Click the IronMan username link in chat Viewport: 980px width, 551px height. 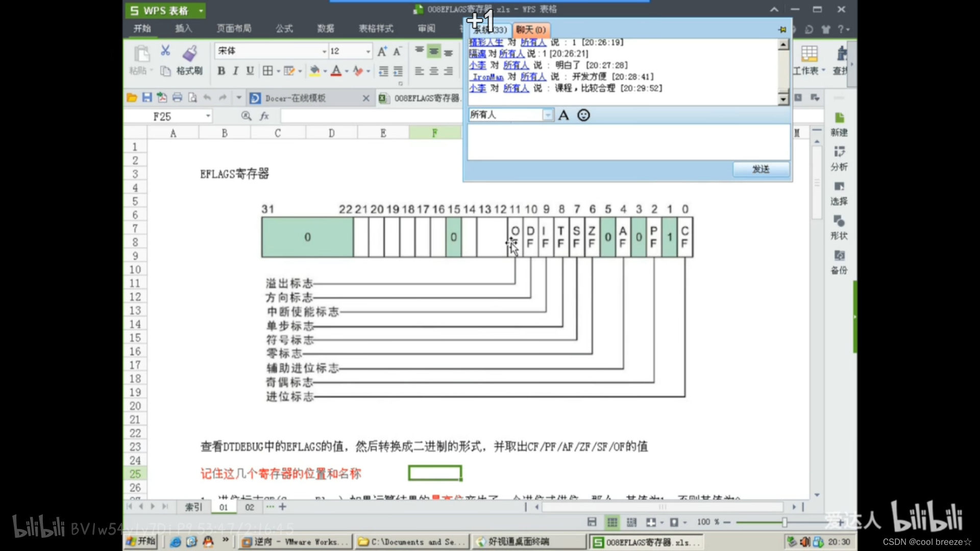point(486,77)
